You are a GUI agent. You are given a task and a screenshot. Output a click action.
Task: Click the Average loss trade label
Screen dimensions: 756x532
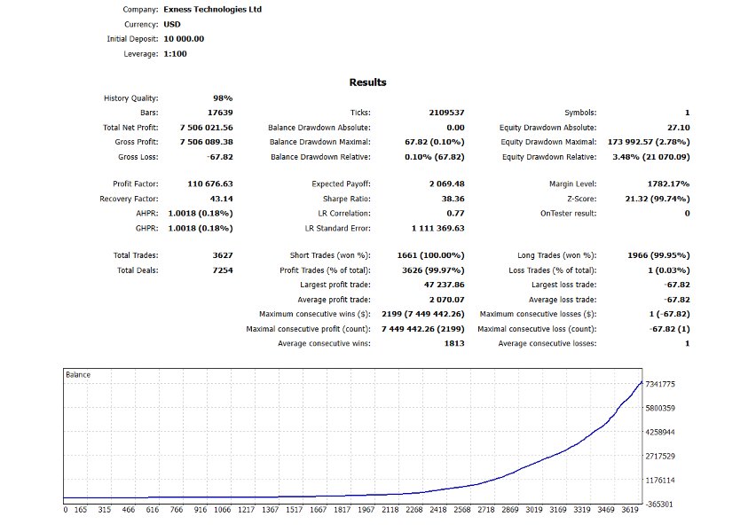tap(563, 300)
